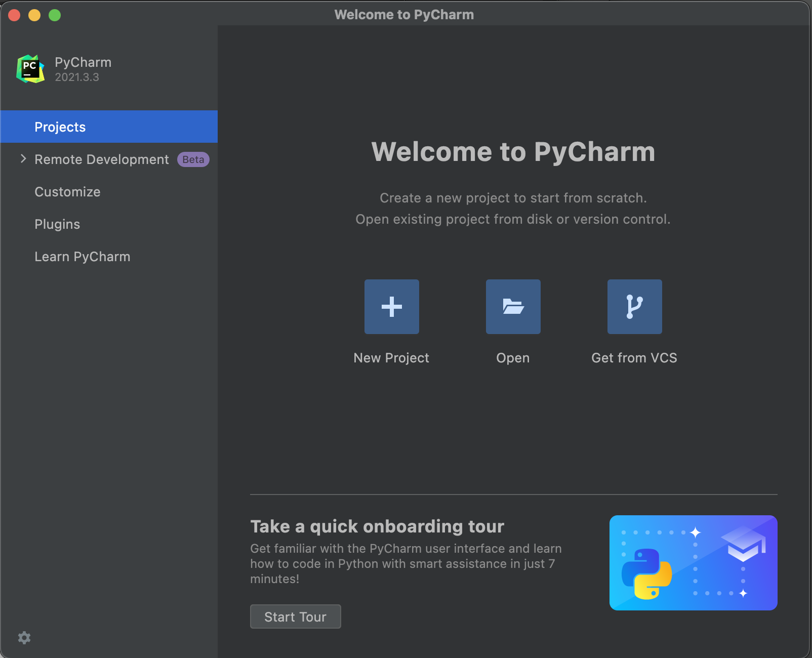Screen dimensions: 812x658
Task: Click the Open folder icon
Action: coord(513,307)
